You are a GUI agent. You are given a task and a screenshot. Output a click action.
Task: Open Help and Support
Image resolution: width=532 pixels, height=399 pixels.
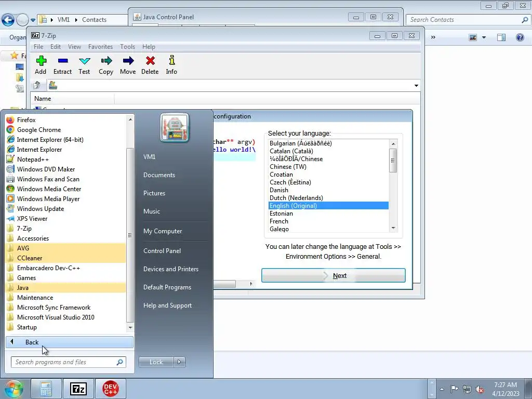pyautogui.click(x=167, y=305)
